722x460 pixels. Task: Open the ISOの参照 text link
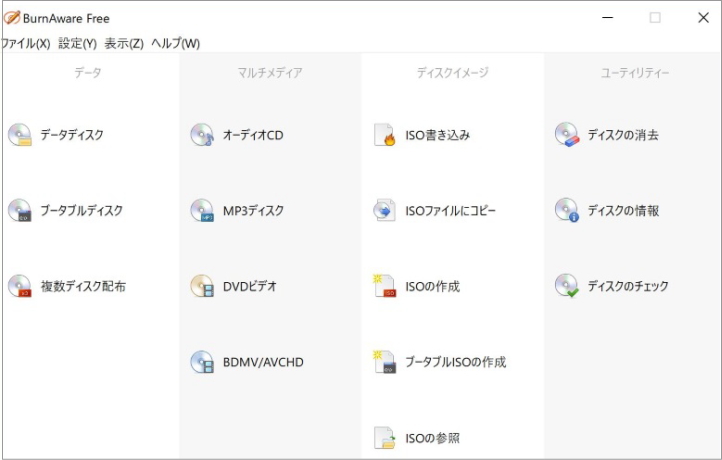click(432, 438)
